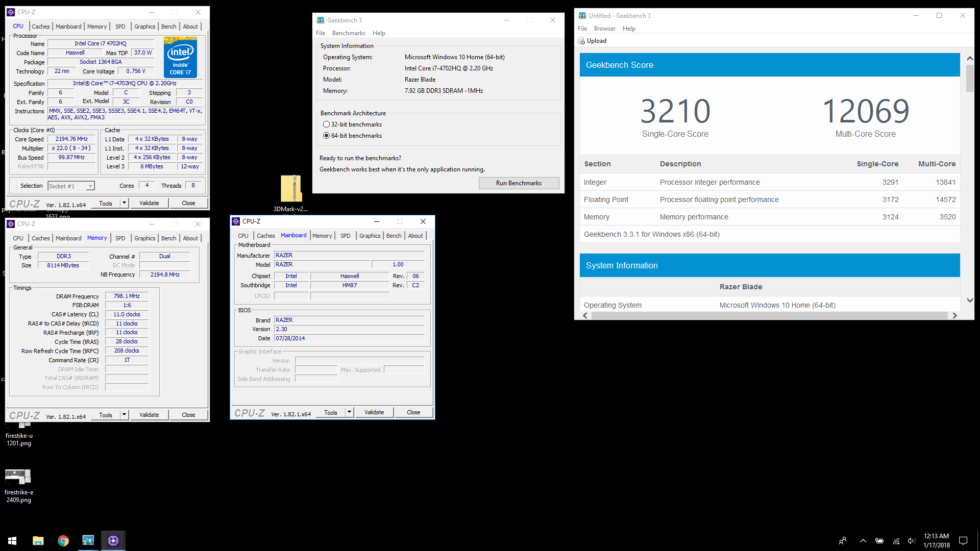Check the battery status icon

tap(879, 541)
